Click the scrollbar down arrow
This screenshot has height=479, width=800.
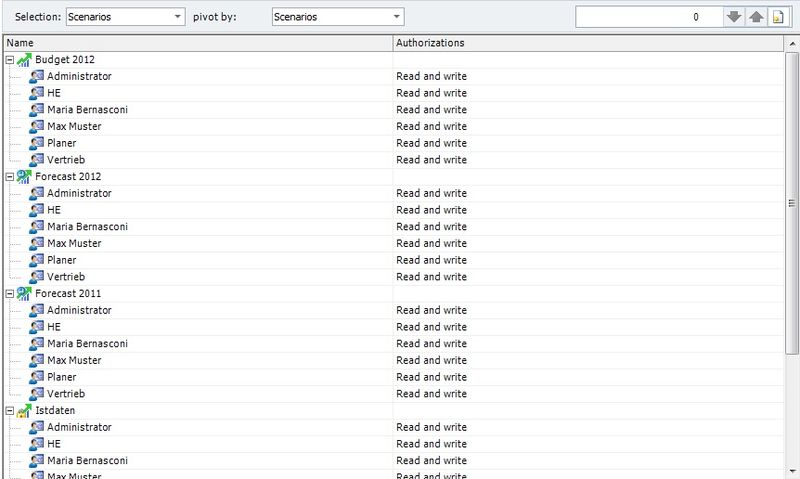[x=792, y=471]
